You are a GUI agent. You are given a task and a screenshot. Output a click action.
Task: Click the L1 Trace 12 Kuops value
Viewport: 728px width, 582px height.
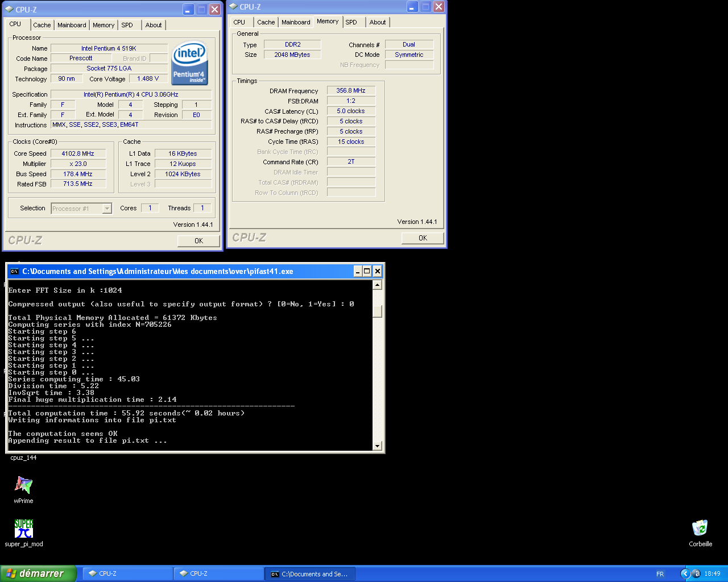[x=183, y=164]
